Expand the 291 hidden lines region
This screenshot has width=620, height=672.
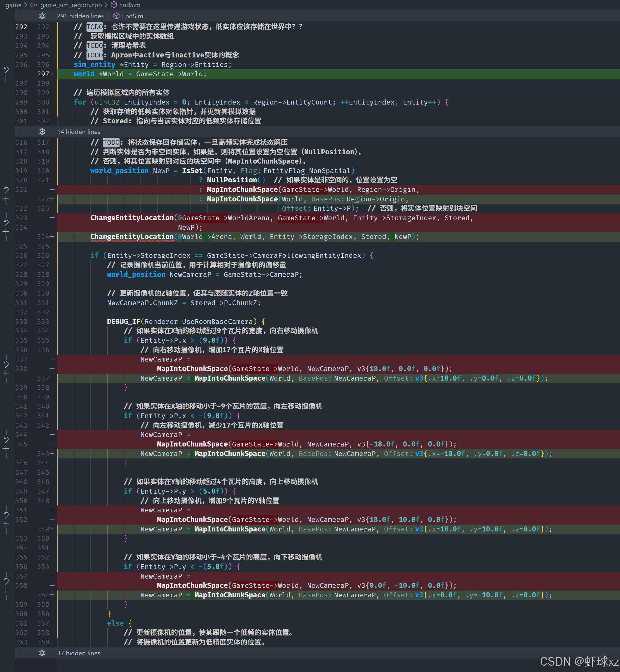click(x=42, y=16)
